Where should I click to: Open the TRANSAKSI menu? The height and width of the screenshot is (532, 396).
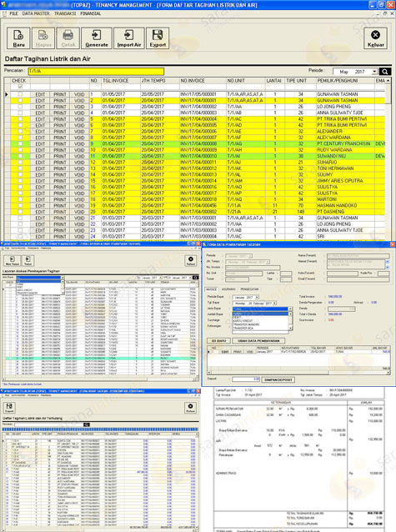pos(65,13)
